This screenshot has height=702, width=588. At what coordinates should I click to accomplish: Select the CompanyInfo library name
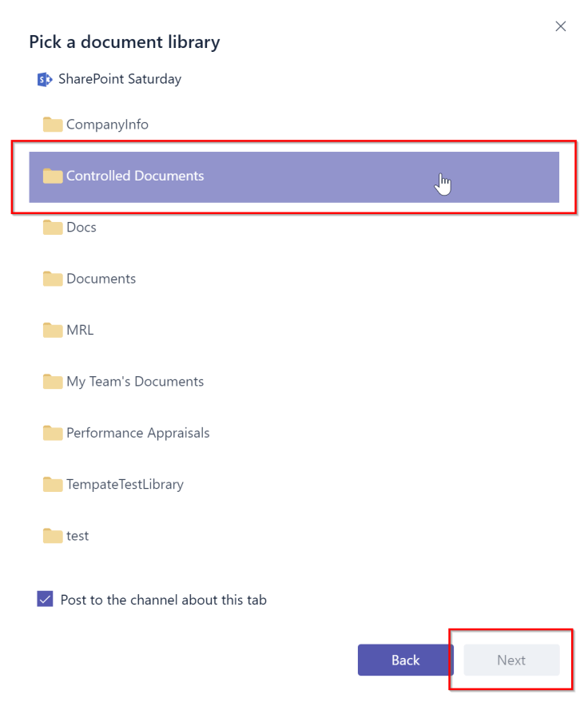[x=107, y=125]
